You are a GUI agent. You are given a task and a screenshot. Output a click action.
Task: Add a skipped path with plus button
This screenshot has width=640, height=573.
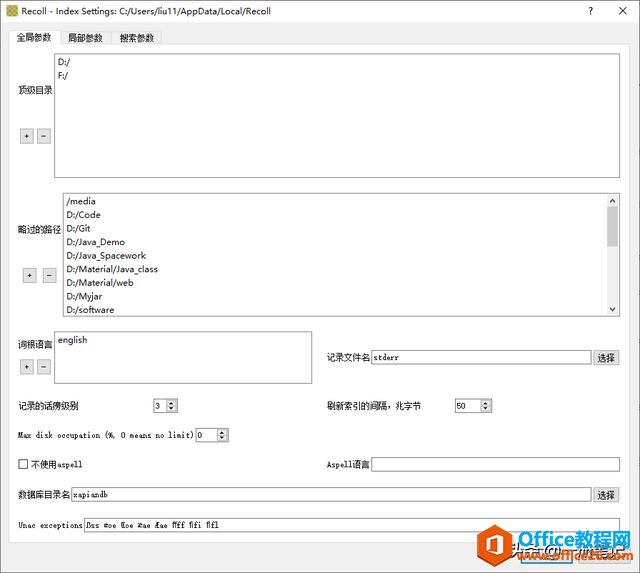coord(29,275)
